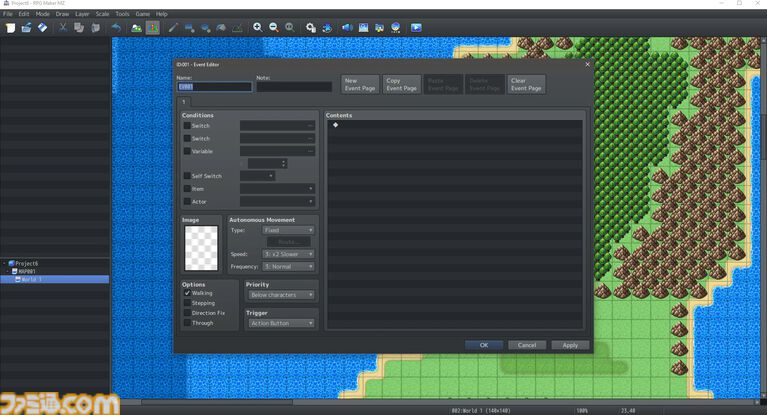The height and width of the screenshot is (415, 767).
Task: Enable the Item condition checkbox
Action: (x=187, y=188)
